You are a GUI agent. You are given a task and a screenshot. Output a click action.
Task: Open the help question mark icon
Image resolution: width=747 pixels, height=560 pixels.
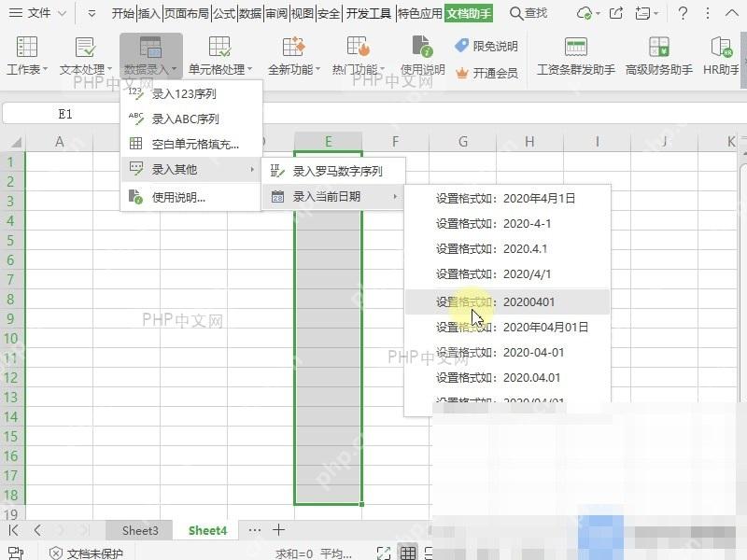pos(683,13)
